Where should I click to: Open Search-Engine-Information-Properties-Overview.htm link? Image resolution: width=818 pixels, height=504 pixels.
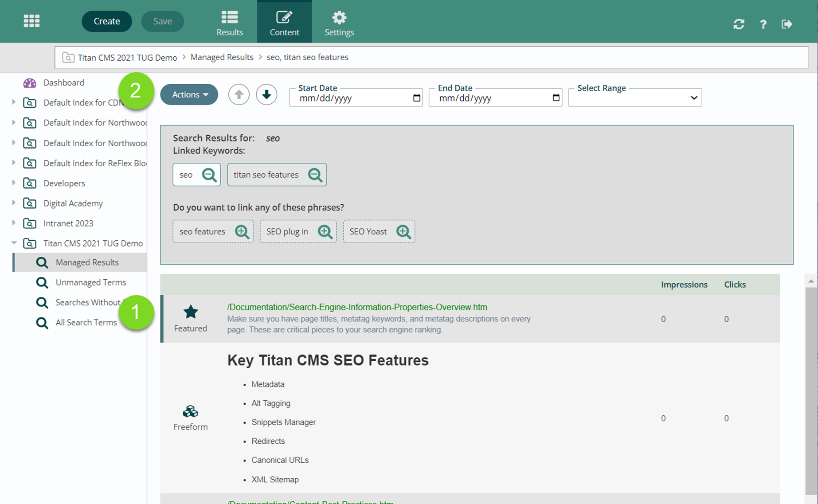tap(357, 307)
